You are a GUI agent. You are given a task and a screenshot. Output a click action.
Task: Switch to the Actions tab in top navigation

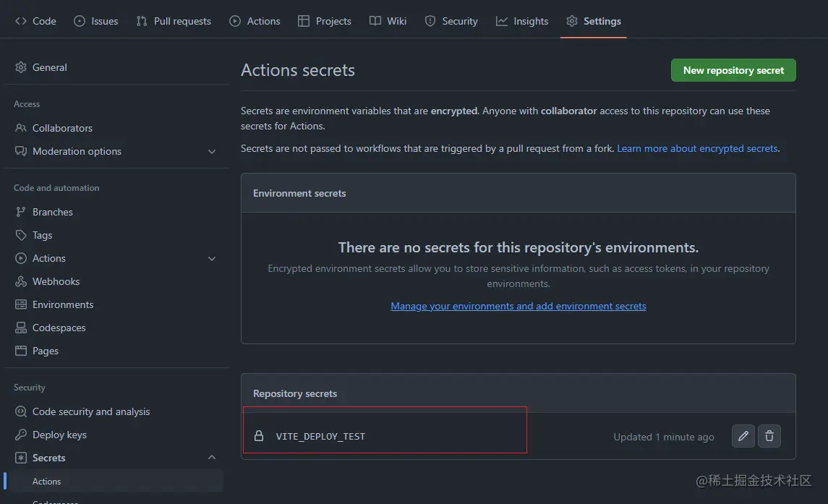[255, 21]
